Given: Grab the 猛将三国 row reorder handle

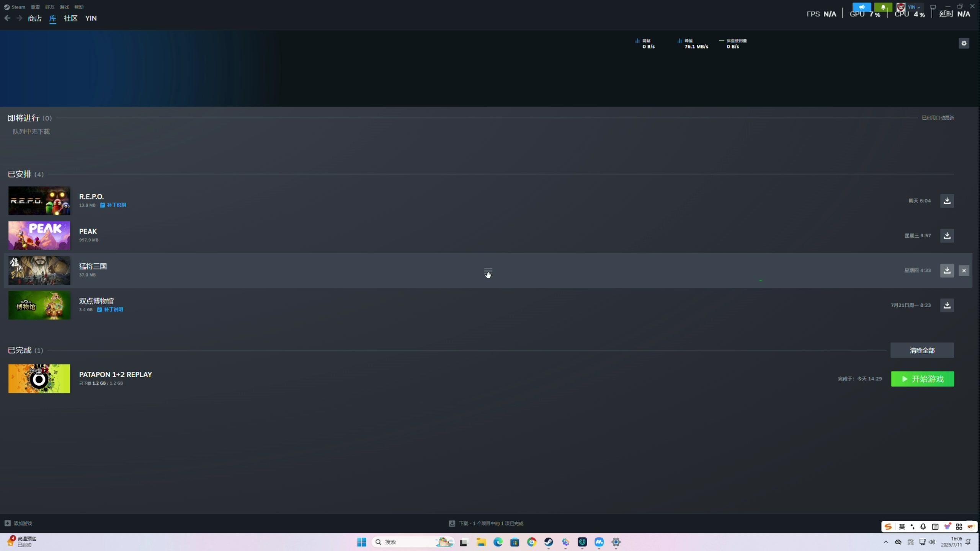Looking at the screenshot, I should point(488,270).
